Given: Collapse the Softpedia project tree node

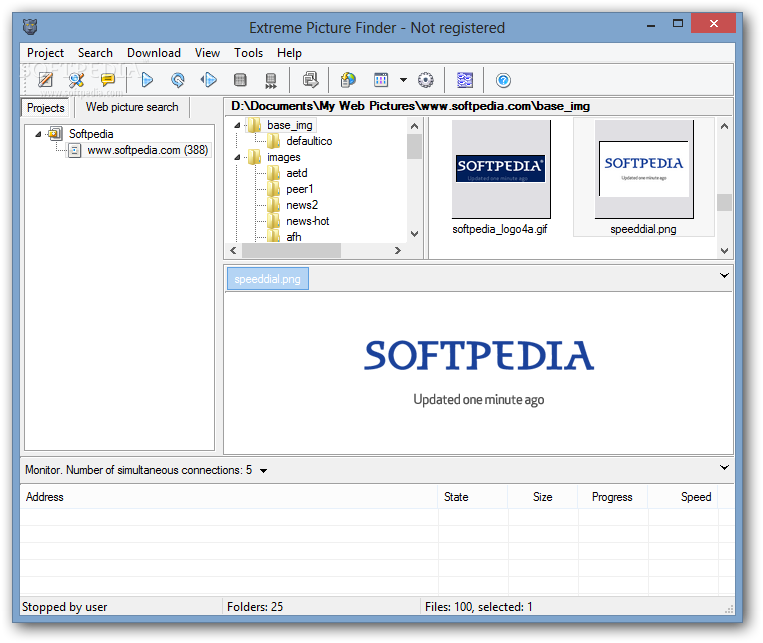Looking at the screenshot, I should (x=38, y=134).
